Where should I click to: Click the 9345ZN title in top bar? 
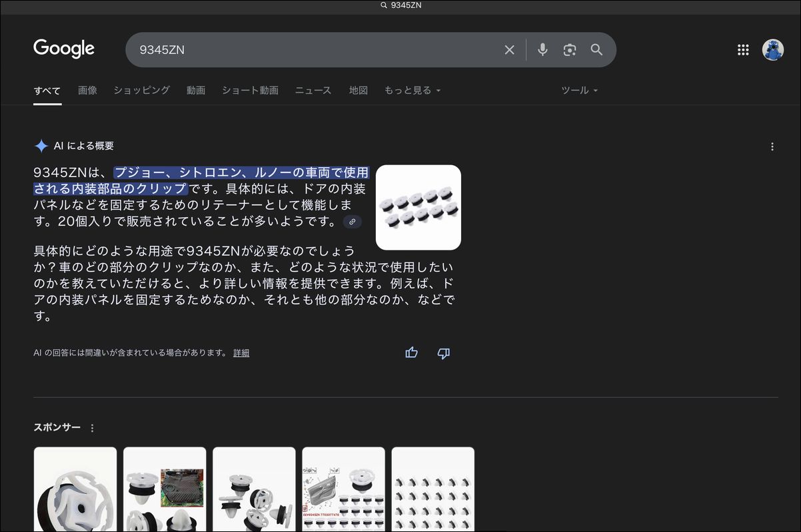pyautogui.click(x=406, y=5)
